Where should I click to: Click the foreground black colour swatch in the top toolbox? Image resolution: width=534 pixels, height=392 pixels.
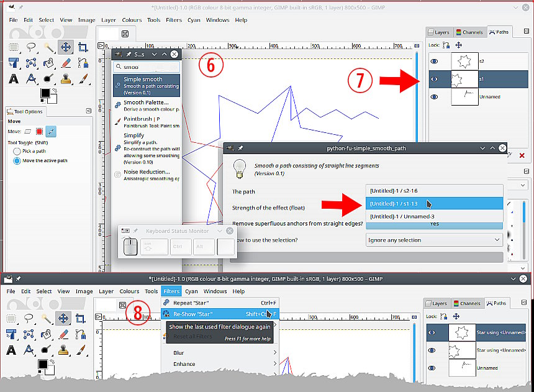coord(45,93)
